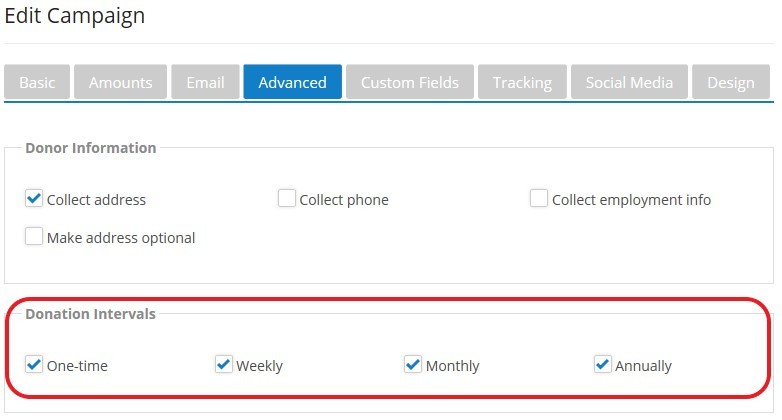Disable the One-time donation interval checkbox
The height and width of the screenshot is (420, 782).
[x=34, y=364]
